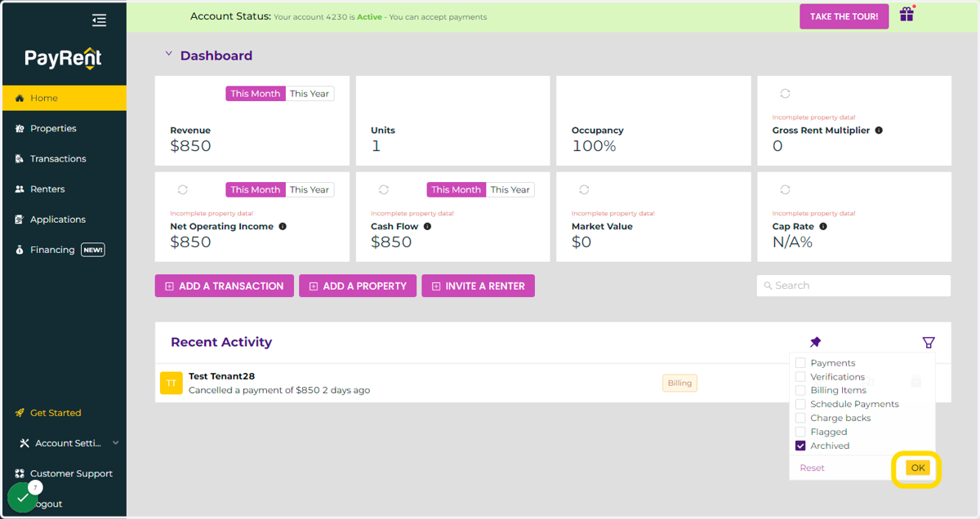This screenshot has width=980, height=519.
Task: Click the Applications clipboard icon
Action: [20, 220]
